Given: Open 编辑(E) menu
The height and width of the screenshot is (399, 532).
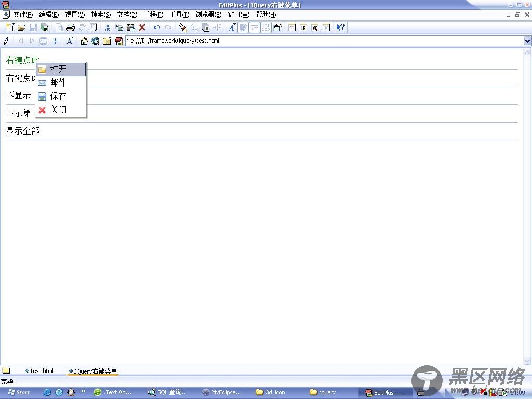Looking at the screenshot, I should click(x=49, y=15).
